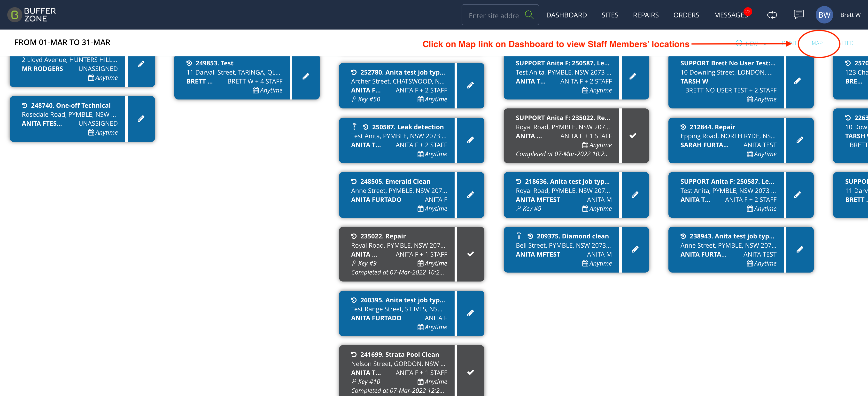This screenshot has width=868, height=396.
Task: Click checkmark on SUPPORT Anita F 235022 card
Action: coord(633,135)
